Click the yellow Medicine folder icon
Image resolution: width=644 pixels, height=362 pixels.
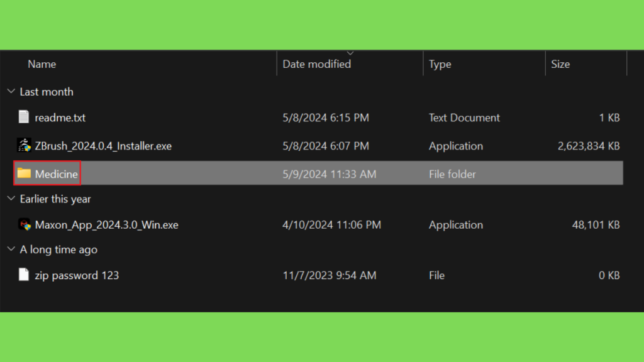(x=24, y=173)
